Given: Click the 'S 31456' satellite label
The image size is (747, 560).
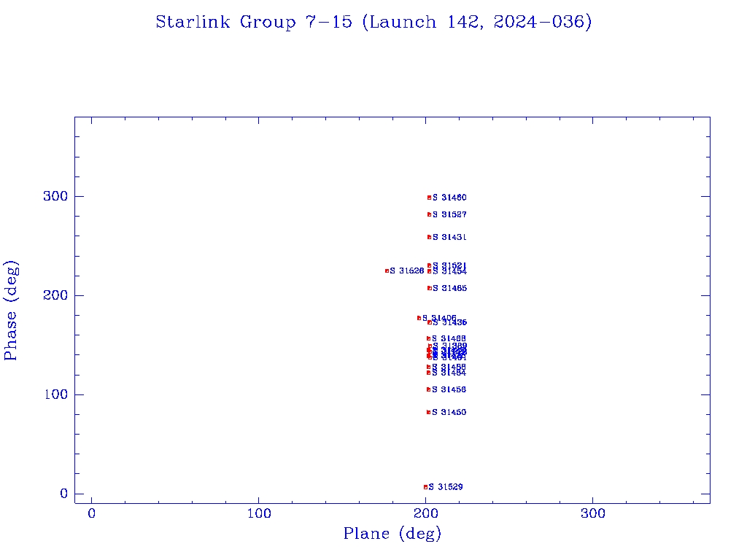Looking at the screenshot, I should 449,389.
